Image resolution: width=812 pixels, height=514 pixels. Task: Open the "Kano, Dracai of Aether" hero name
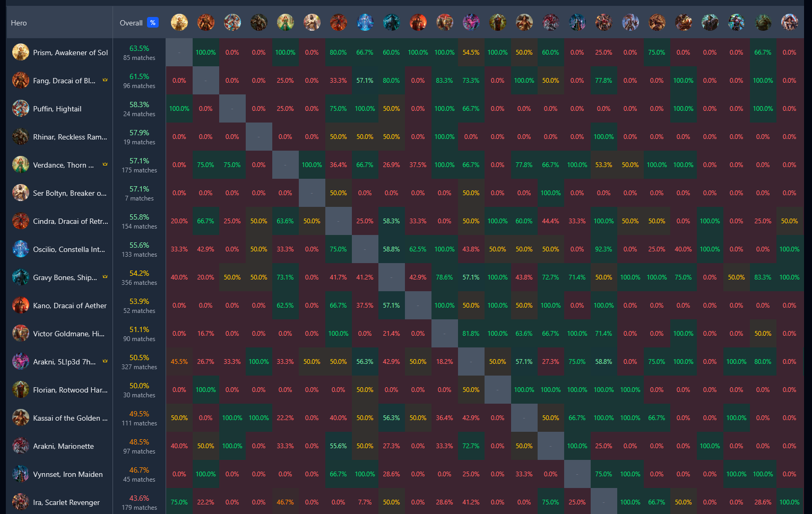pyautogui.click(x=70, y=306)
